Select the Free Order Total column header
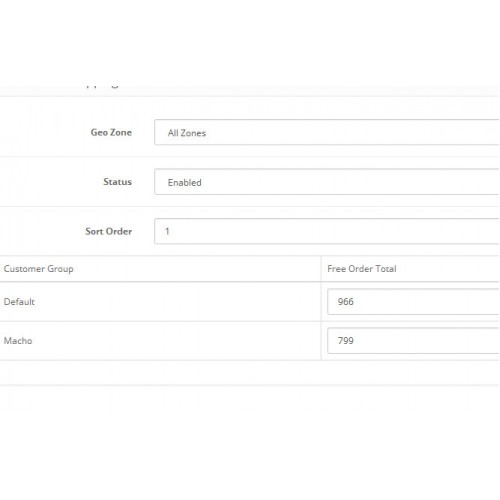The height and width of the screenshot is (500, 500). (362, 269)
